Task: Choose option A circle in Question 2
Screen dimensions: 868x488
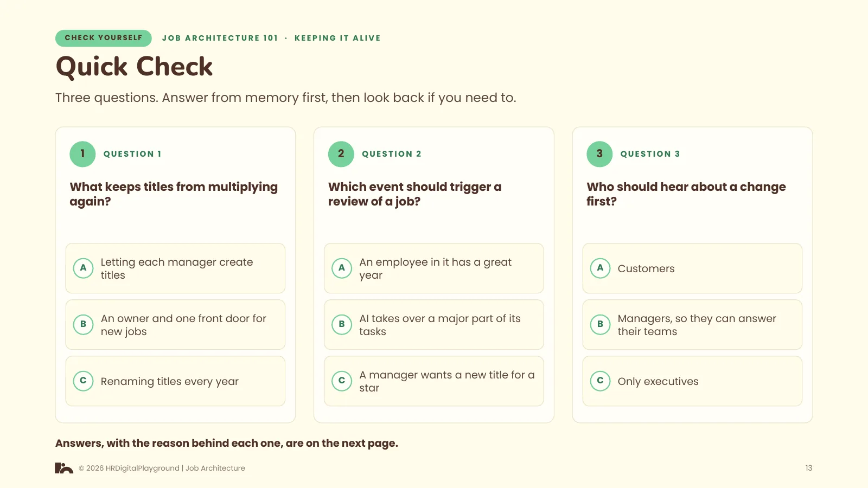Action: pyautogui.click(x=342, y=268)
